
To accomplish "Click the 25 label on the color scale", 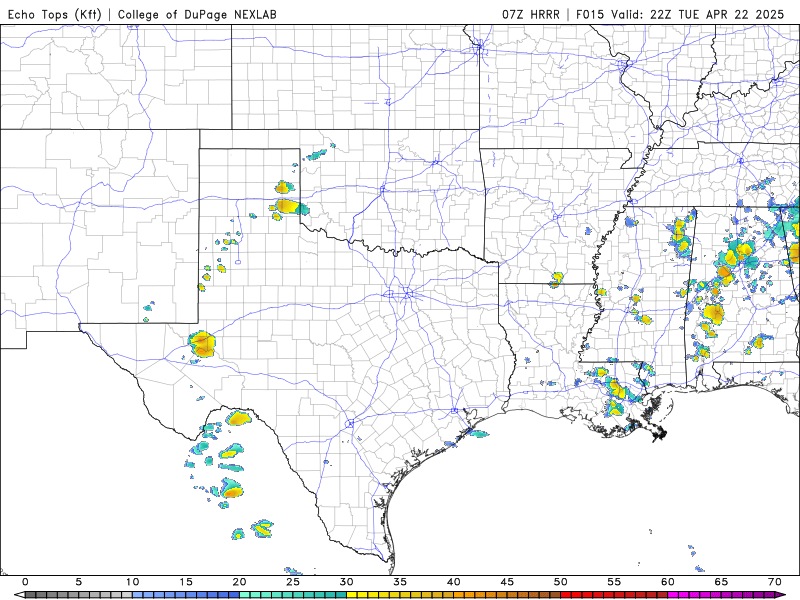I will (x=293, y=582).
